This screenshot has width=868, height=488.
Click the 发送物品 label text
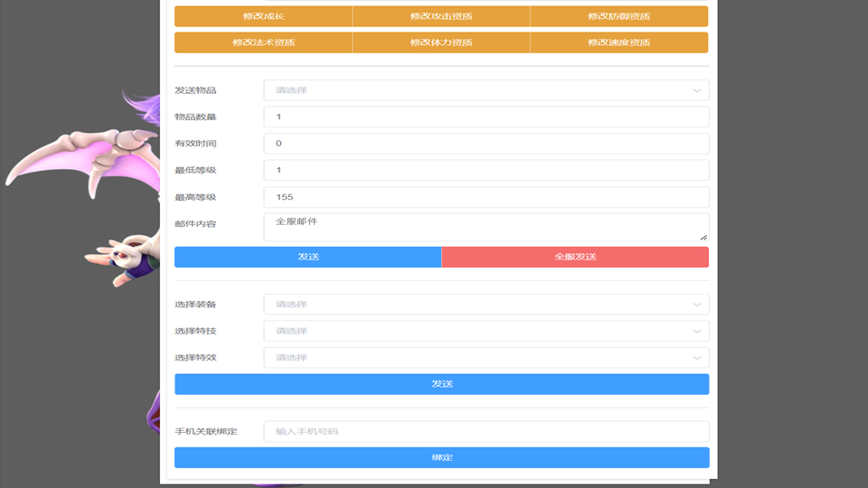tap(195, 90)
